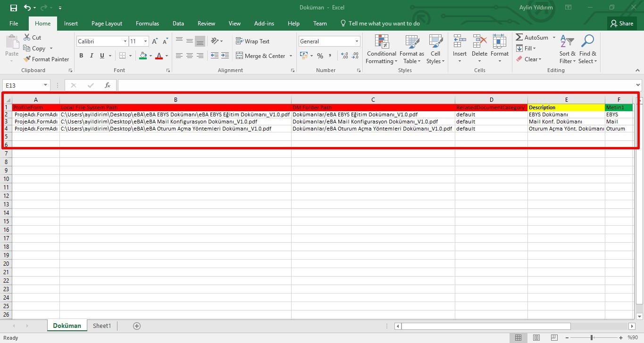This screenshot has width=644, height=343.
Task: Click the Save icon in quick access toolbar
Action: (x=13, y=8)
